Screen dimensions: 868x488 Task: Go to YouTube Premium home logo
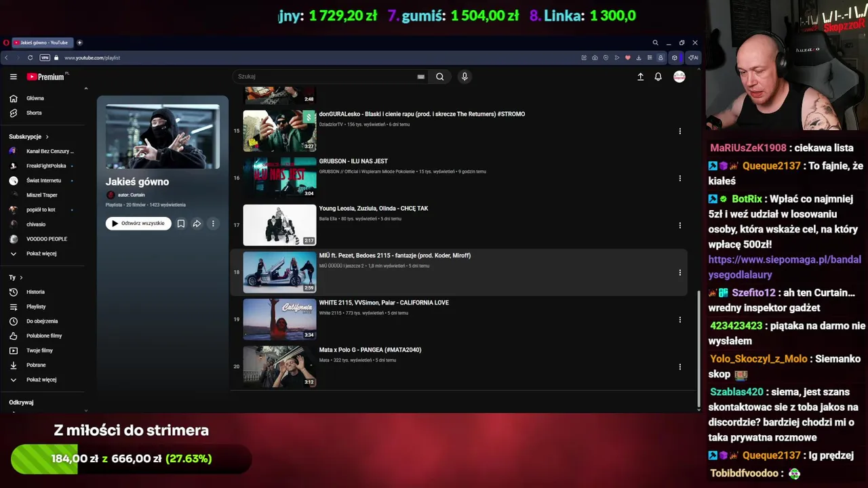tap(45, 77)
